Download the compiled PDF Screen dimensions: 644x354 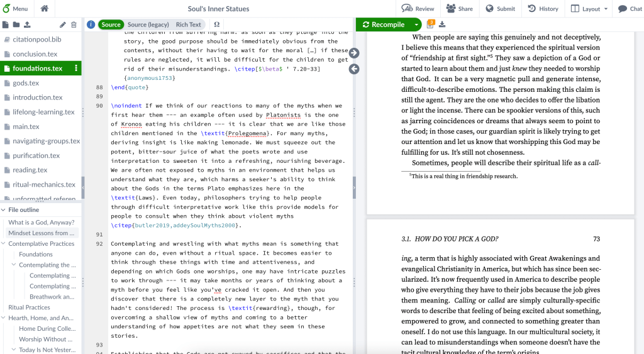coord(442,25)
